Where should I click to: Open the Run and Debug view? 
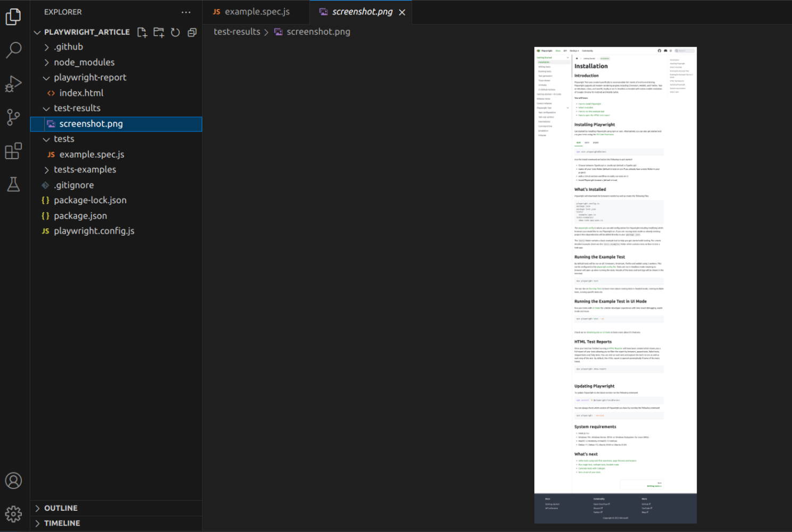pos(13,84)
